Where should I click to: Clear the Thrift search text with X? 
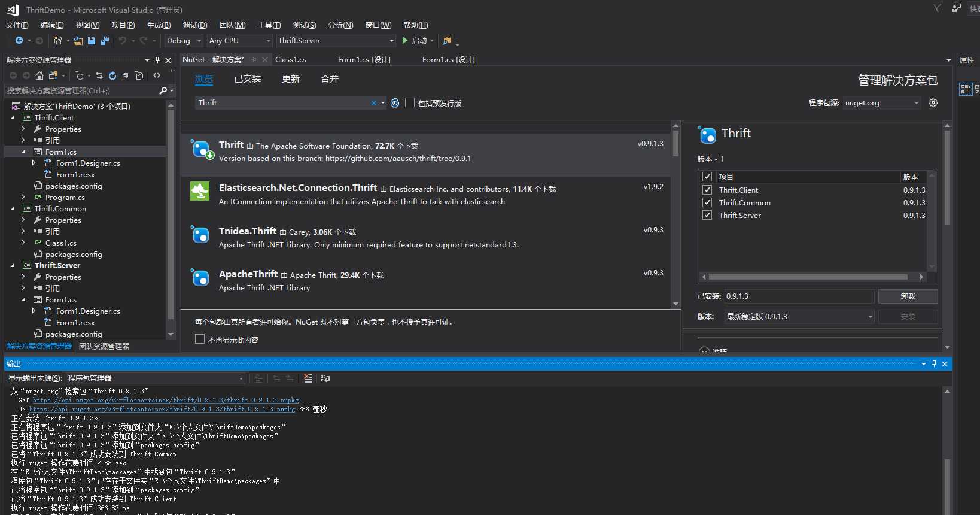tap(374, 103)
